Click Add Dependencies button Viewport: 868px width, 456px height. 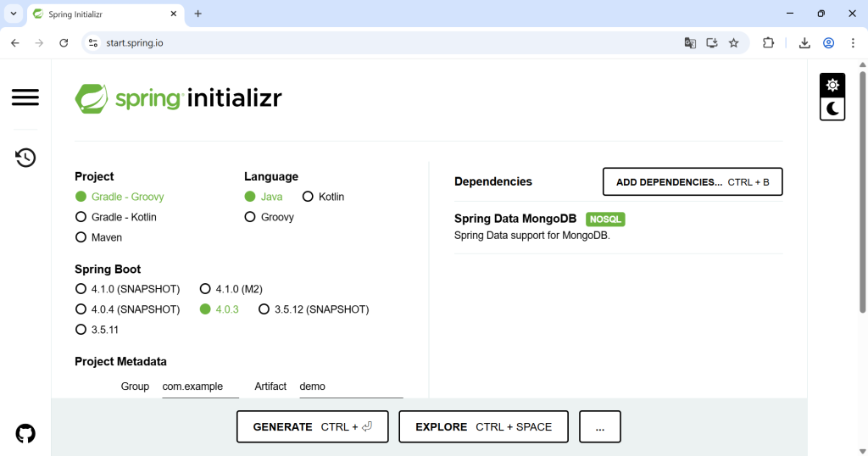pos(692,181)
